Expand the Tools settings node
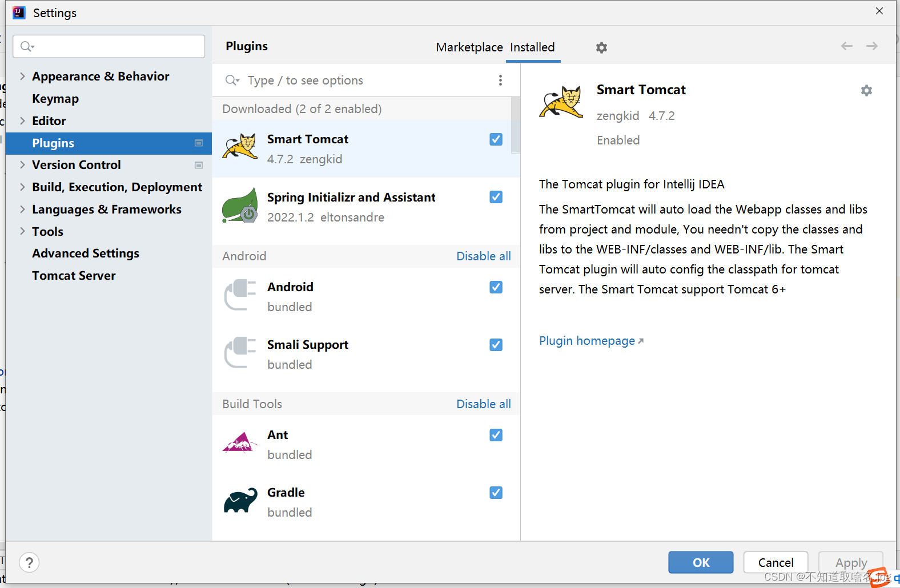Image resolution: width=900 pixels, height=588 pixels. click(x=22, y=231)
